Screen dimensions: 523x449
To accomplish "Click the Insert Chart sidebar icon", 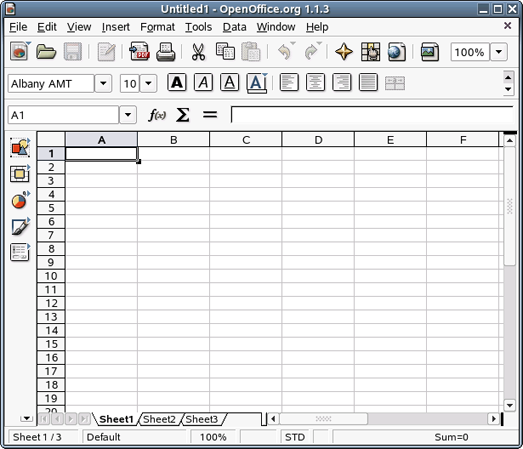I will tap(20, 200).
